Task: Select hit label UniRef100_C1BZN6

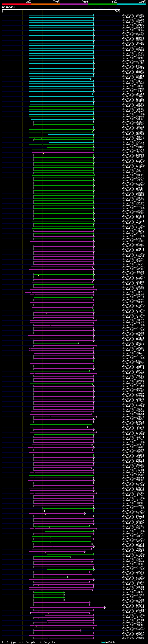Action: pyautogui.click(x=133, y=193)
